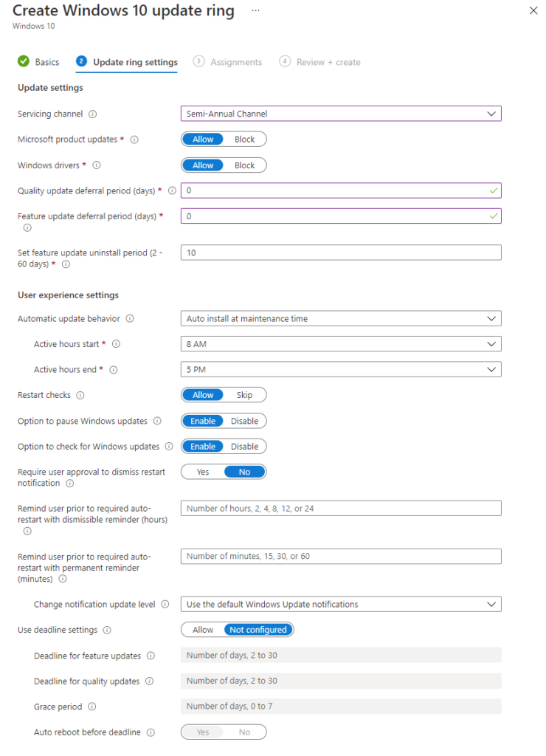This screenshot has width=546, height=756.
Task: Click the Quality update deferral period field
Action: pyautogui.click(x=340, y=190)
